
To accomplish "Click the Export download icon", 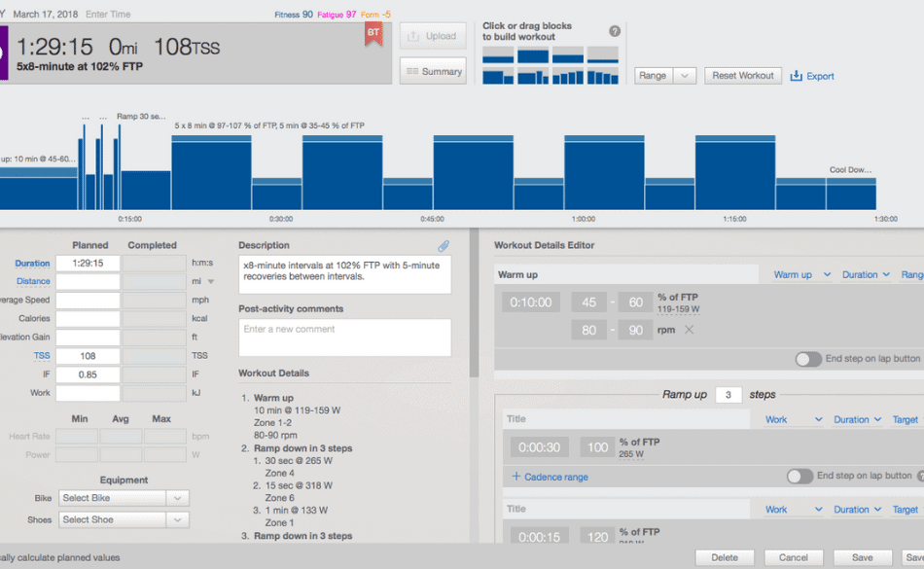I will 797,76.
